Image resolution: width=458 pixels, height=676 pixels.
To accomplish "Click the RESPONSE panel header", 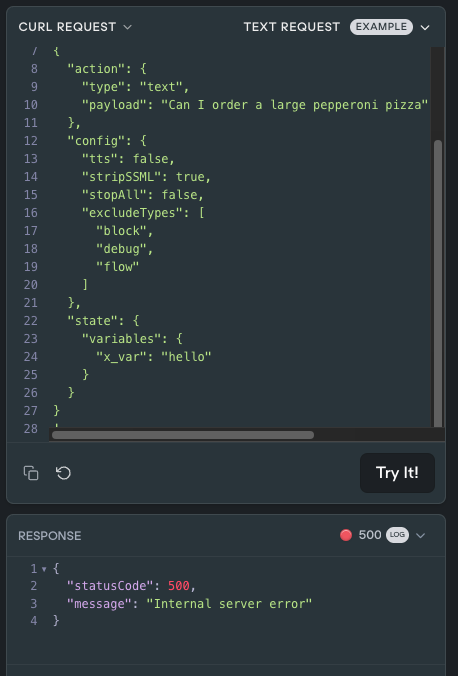I will click(x=50, y=535).
